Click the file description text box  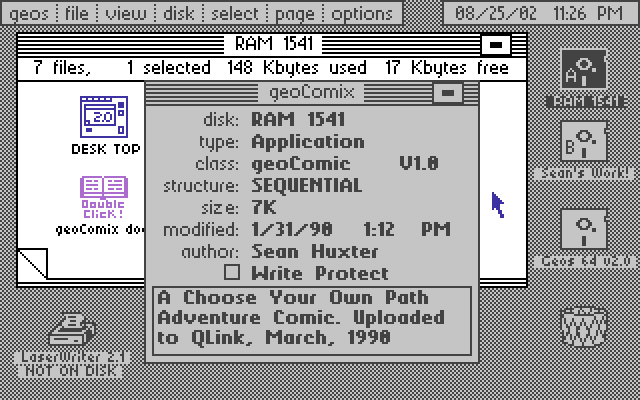pos(312,321)
